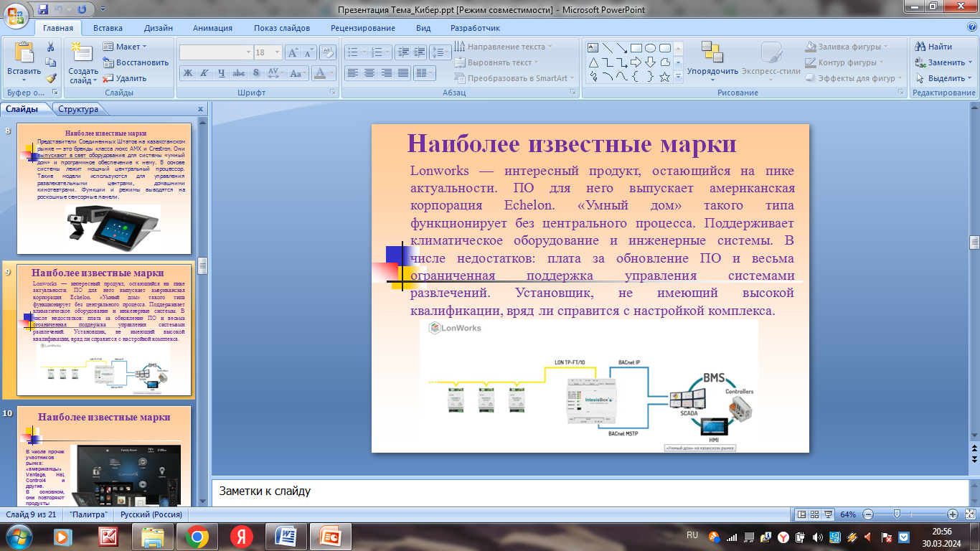The width and height of the screenshot is (980, 551).
Task: Decrease font size with shrink font icon
Action: click(x=308, y=52)
